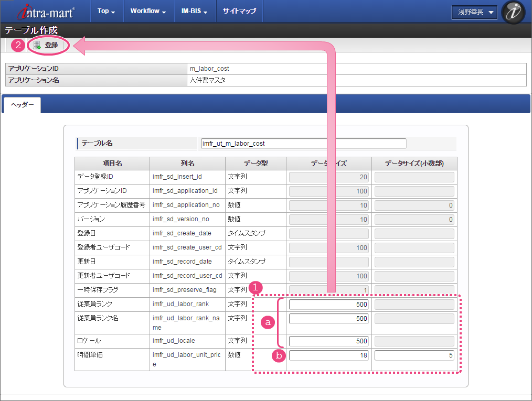Click the 登録 register button
This screenshot has width=532, height=401.
(47, 45)
